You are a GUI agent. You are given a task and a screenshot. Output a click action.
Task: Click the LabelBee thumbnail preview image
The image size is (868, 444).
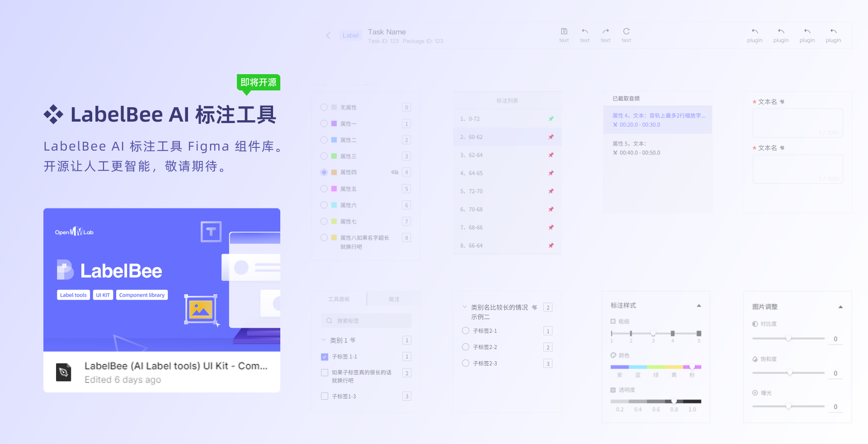(x=162, y=280)
